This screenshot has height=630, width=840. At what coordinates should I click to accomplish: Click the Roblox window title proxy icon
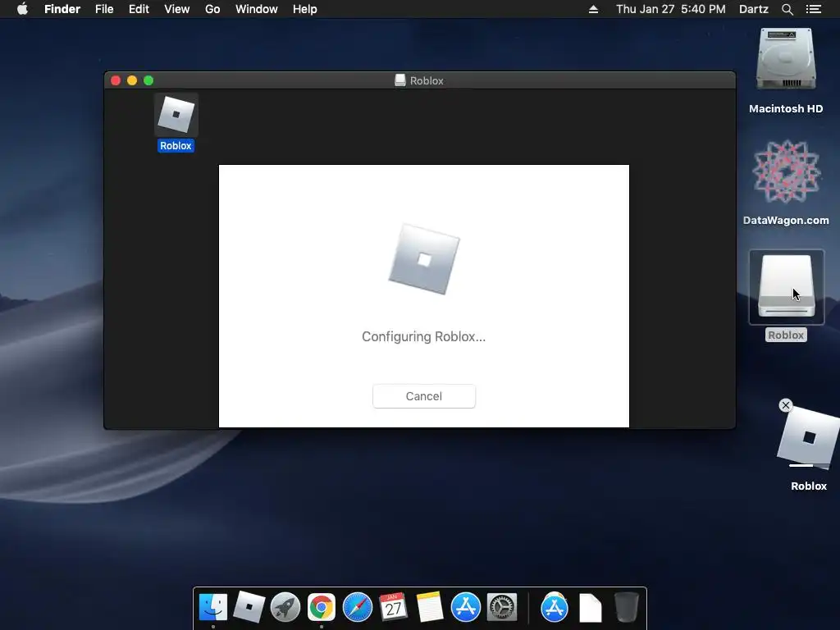click(x=399, y=80)
